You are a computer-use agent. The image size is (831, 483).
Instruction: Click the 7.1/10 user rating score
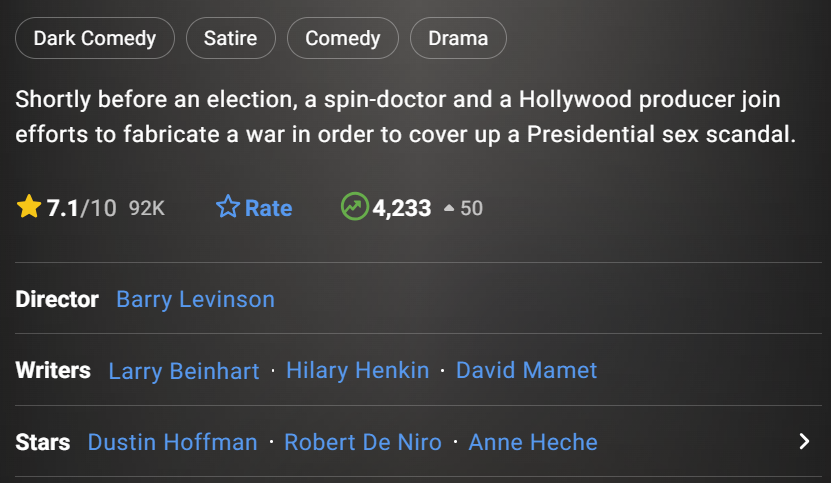[81, 208]
